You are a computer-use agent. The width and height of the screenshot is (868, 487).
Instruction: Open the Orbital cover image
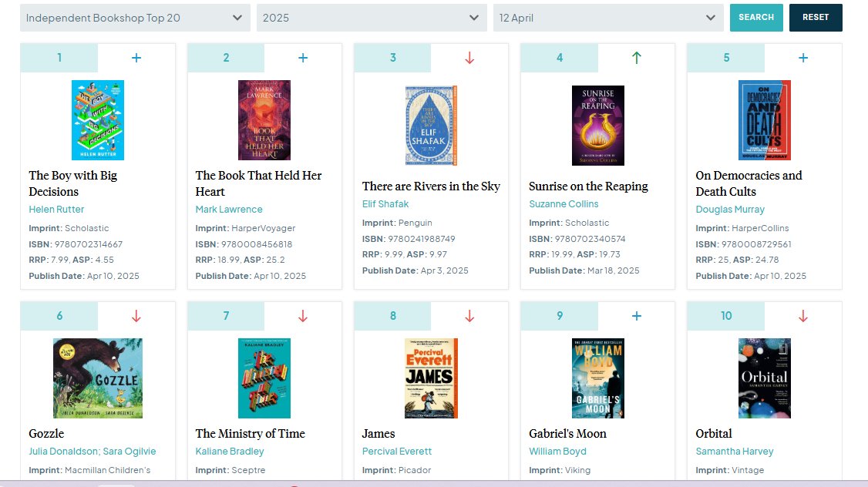(x=765, y=378)
